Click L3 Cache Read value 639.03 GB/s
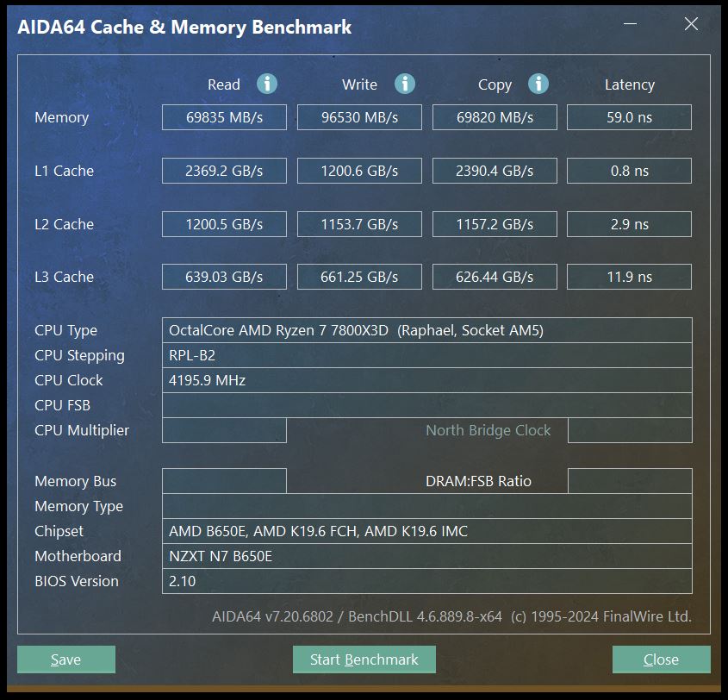Image resolution: width=728 pixels, height=700 pixels. point(224,277)
